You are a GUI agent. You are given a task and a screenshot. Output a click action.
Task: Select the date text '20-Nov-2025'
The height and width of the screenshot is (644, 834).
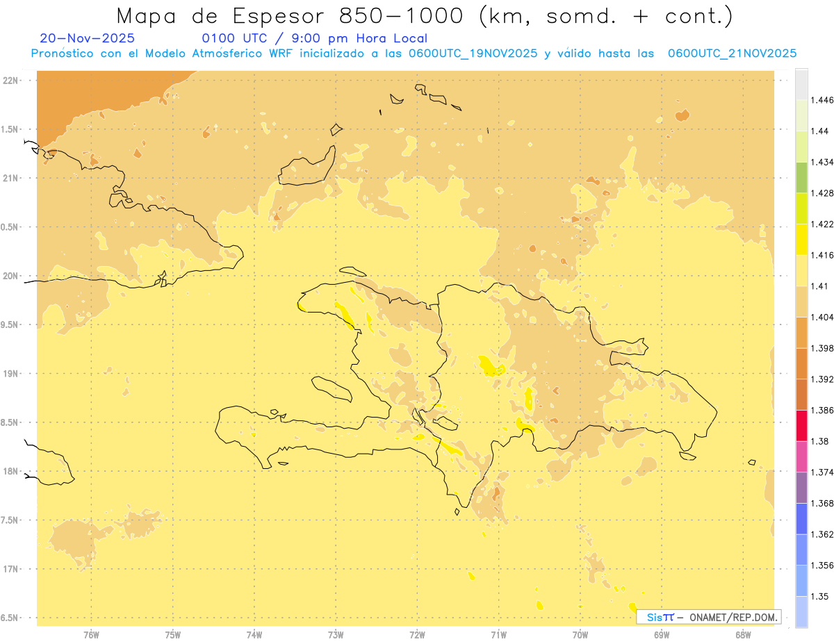pos(88,39)
